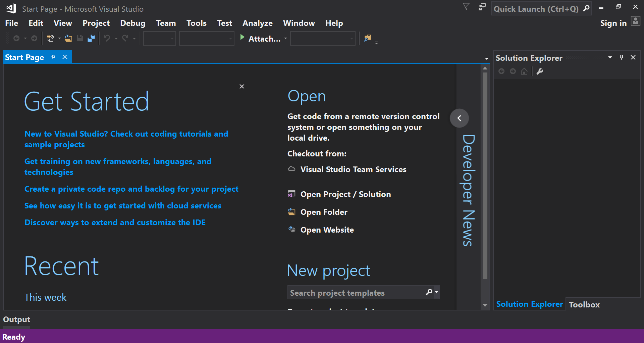Viewport: 644px width, 343px height.
Task: Click the Quick Launch magnifier icon
Action: (x=586, y=9)
